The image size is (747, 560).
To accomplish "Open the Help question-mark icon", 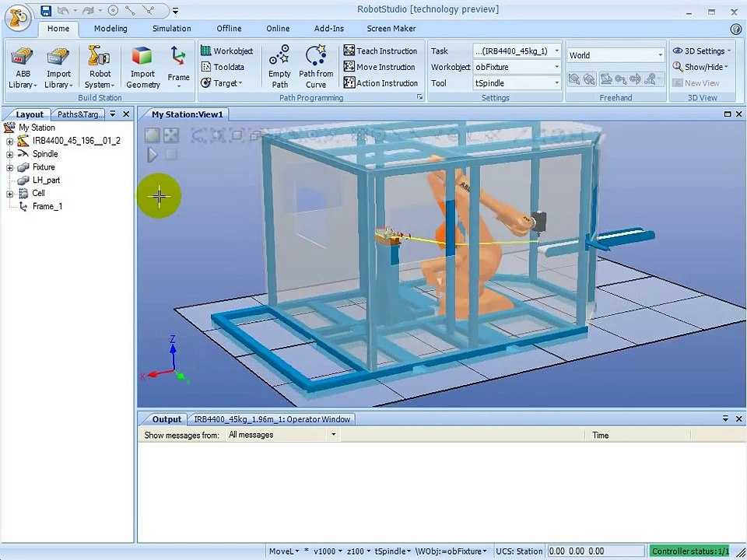I will (735, 29).
